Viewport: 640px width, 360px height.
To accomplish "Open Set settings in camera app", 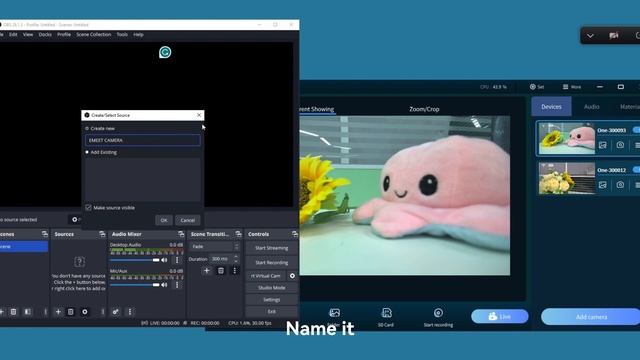I will tap(537, 87).
